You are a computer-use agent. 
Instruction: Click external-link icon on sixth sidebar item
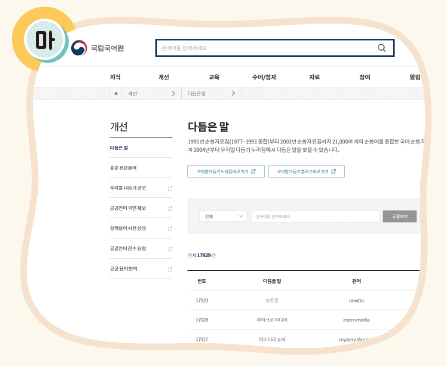(x=170, y=249)
